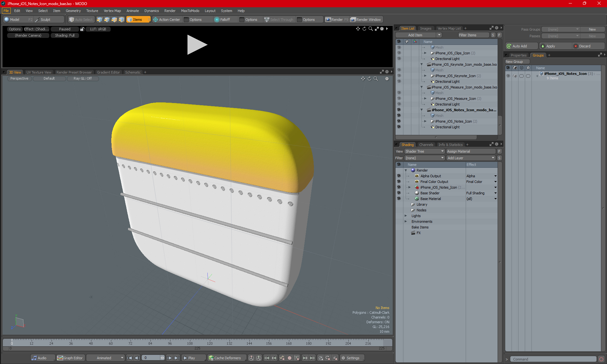This screenshot has width=607, height=364.
Task: Jump to first frame
Action: tap(129, 358)
